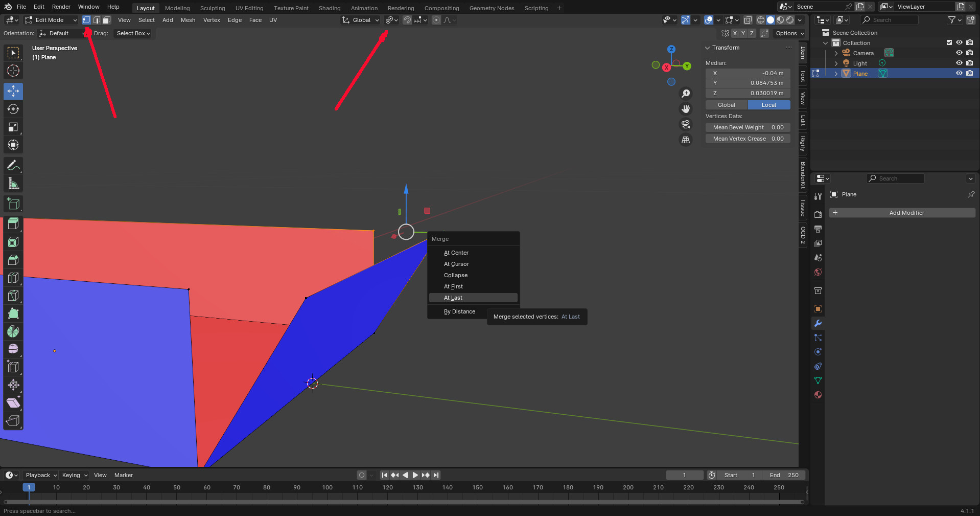Switch to the UV Editing workspace tab
Screen dimensions: 980x516
(x=249, y=8)
